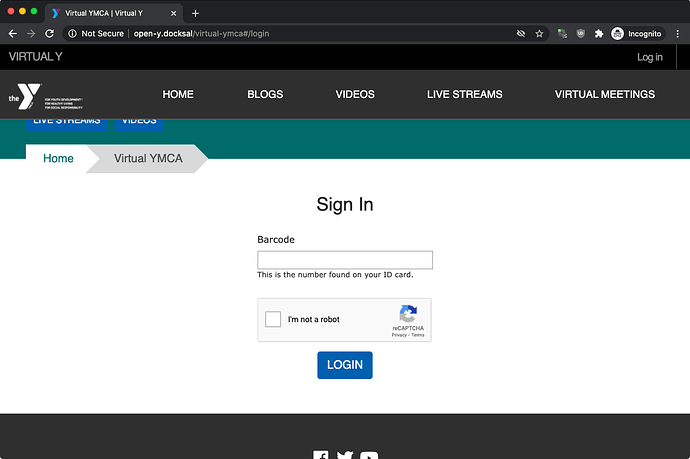Open reCAPTCHA Terms link
This screenshot has height=459, width=690.
pos(418,335)
